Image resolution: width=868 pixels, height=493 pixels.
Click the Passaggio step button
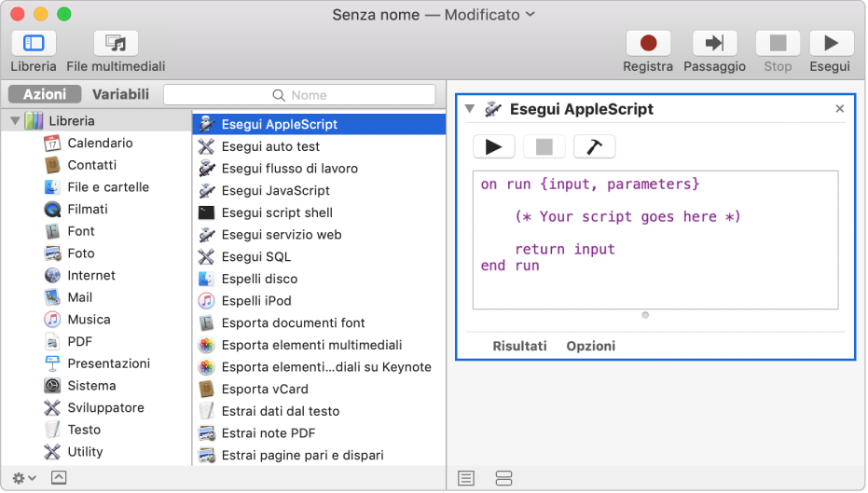(x=714, y=44)
